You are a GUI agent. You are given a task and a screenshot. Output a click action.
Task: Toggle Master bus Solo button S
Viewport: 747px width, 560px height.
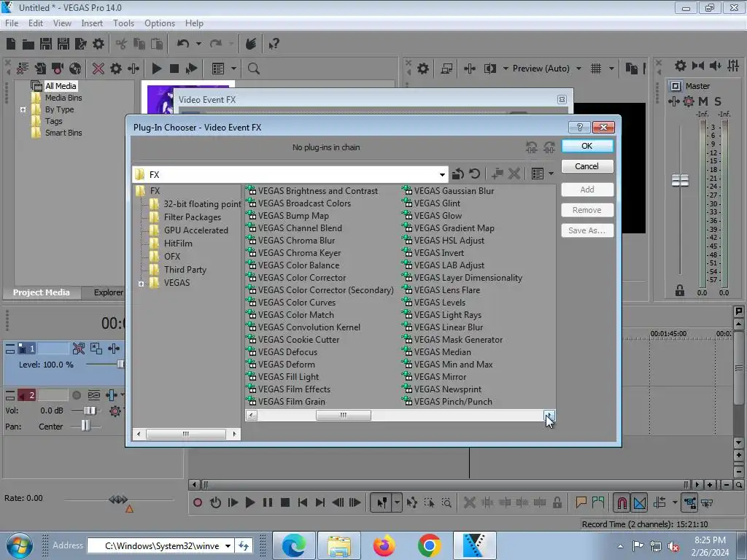[718, 101]
